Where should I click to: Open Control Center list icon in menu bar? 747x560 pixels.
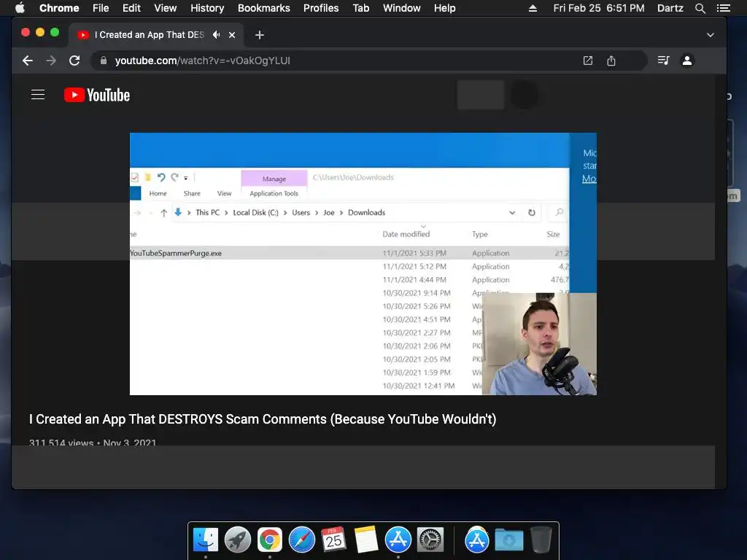coord(723,8)
